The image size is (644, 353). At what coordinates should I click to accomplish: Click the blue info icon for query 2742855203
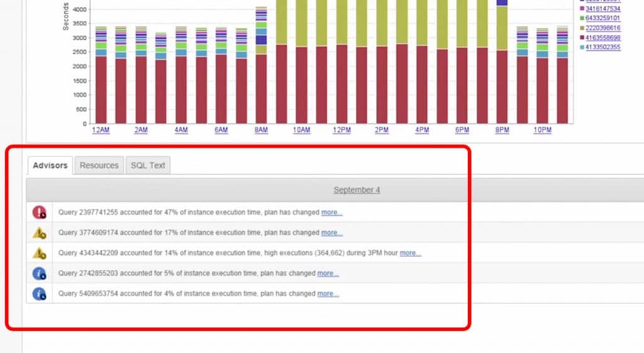(x=39, y=273)
